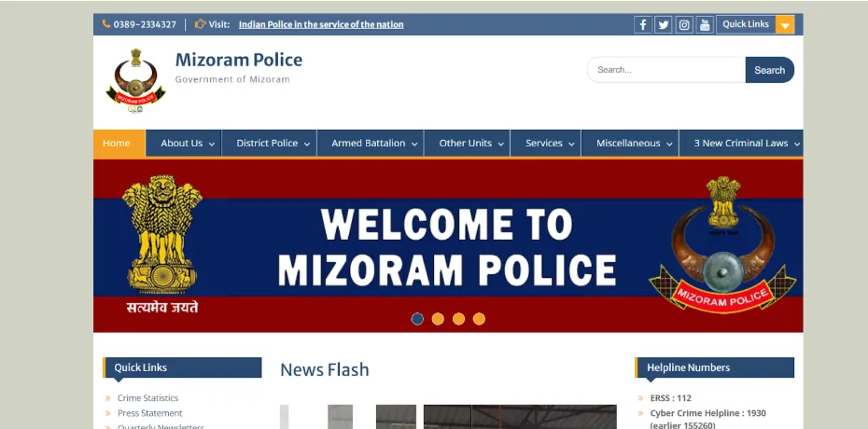Open Indian Police in service link
This screenshot has height=429, width=868.
tap(321, 24)
